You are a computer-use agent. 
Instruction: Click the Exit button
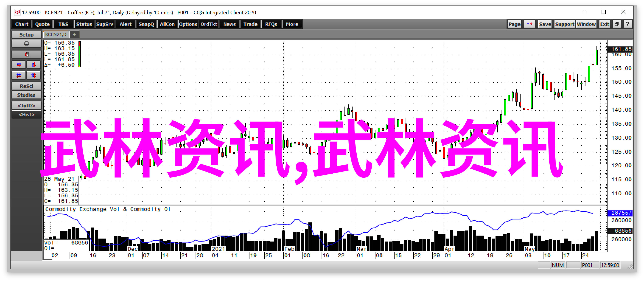tap(605, 24)
